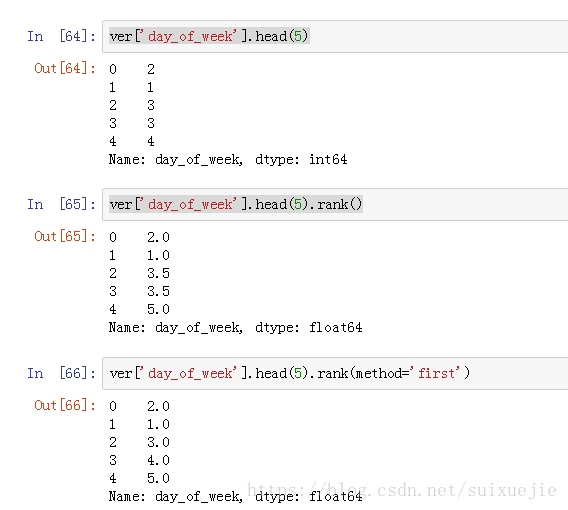Click the In [66] cell with method='first'
This screenshot has height=510, width=568.
[x=335, y=373]
